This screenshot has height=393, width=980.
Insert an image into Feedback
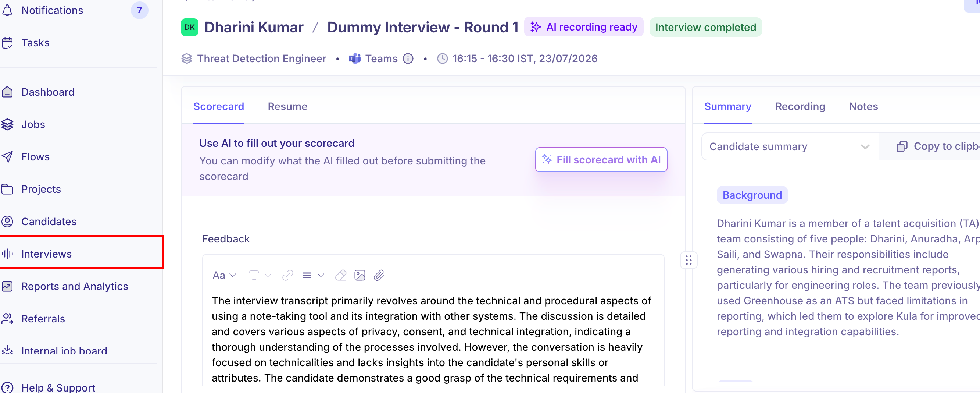tap(360, 275)
